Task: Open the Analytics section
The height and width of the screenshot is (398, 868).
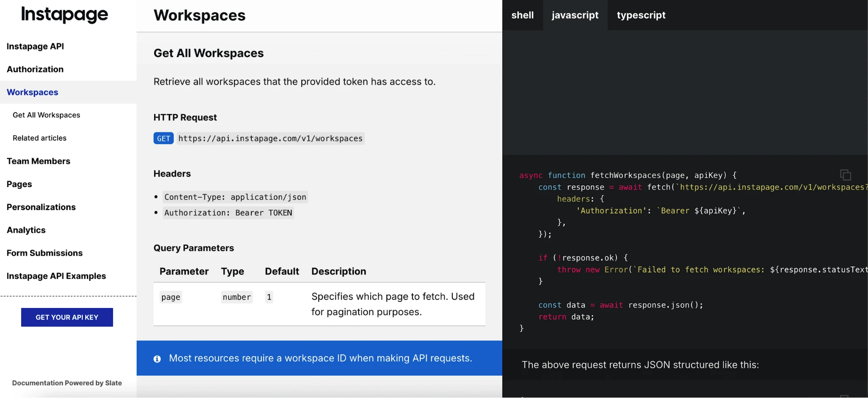Action: pos(26,230)
